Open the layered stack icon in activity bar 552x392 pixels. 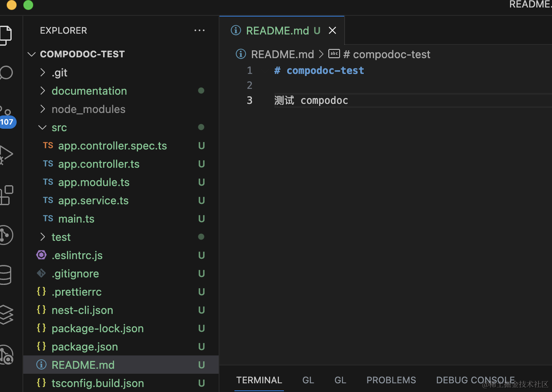6,315
